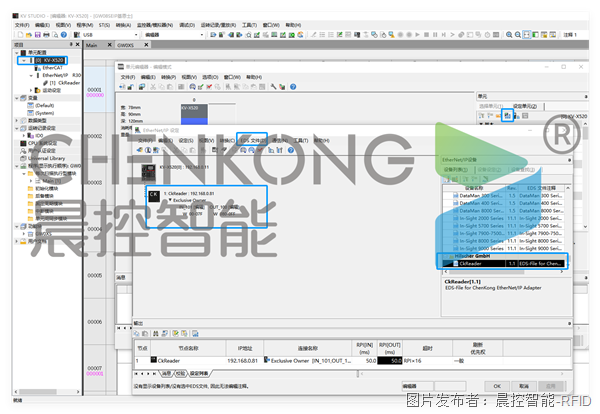
Task: Collapse the [0] KV-X520 tree node
Action: coord(24,60)
